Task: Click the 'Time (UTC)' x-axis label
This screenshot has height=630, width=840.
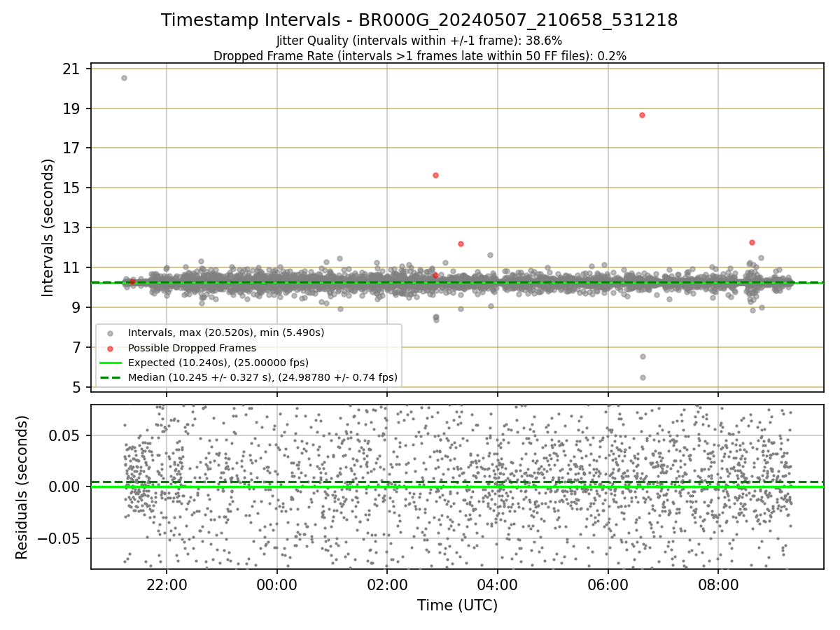Action: (x=457, y=605)
